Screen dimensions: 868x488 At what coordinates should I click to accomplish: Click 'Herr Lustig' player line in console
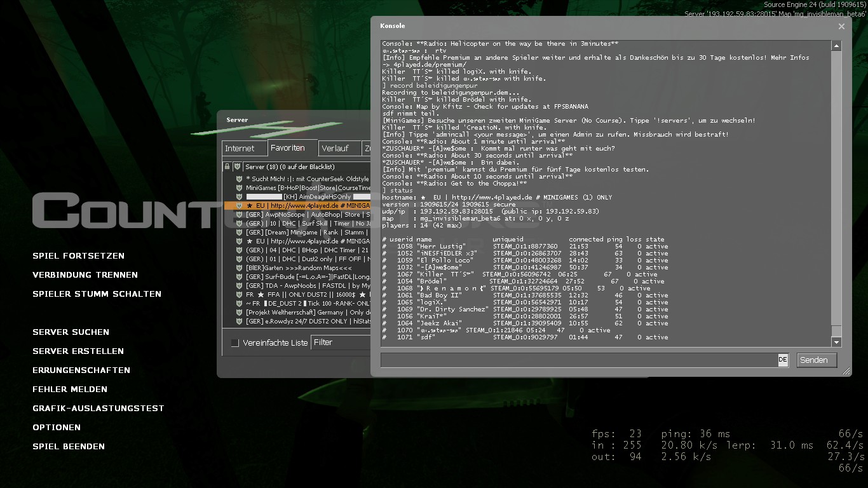[x=526, y=246]
